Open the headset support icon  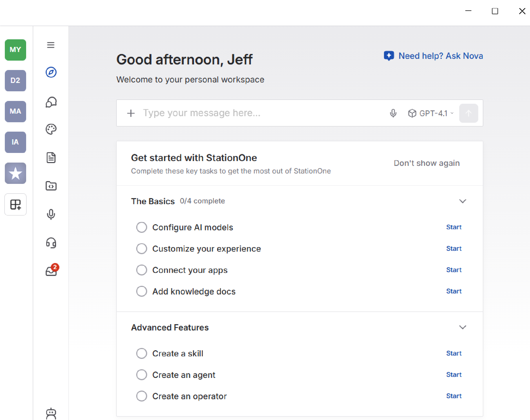coord(51,243)
